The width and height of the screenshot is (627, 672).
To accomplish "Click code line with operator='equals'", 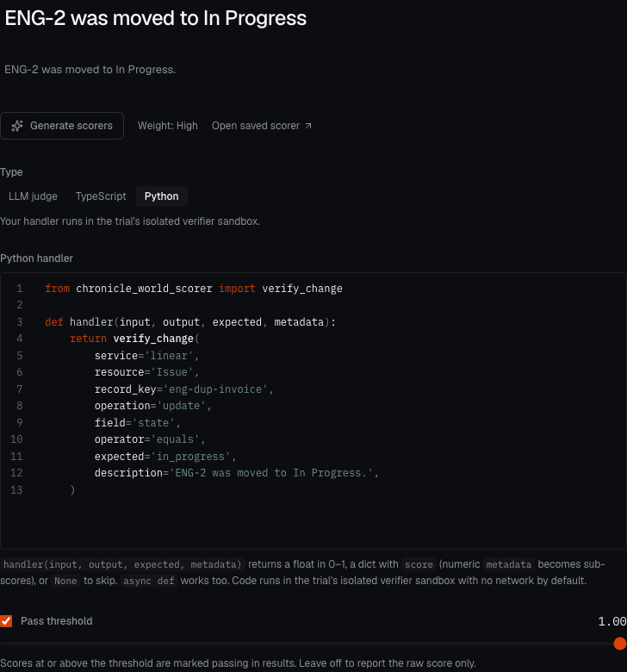I will [x=150, y=439].
